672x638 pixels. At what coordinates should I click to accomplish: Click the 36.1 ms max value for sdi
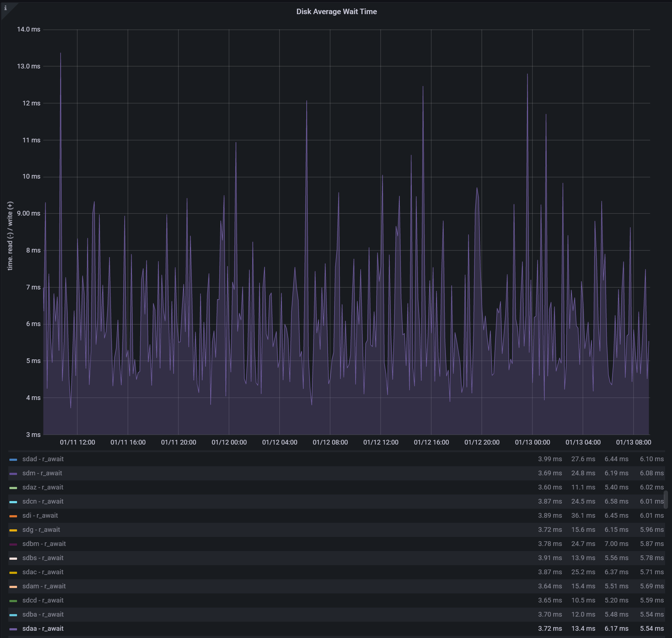coord(583,516)
